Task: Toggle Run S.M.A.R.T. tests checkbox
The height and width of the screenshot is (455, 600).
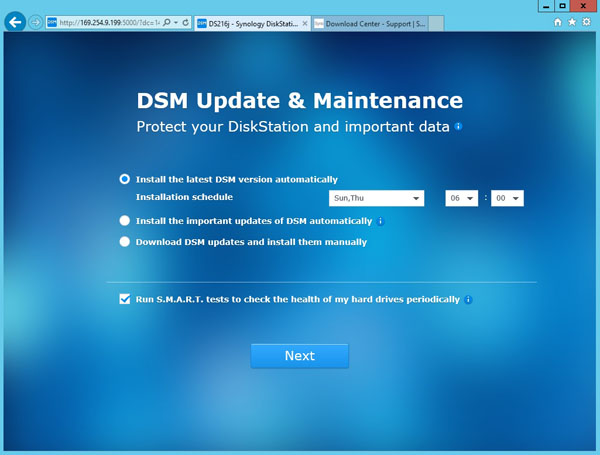Action: coord(124,299)
